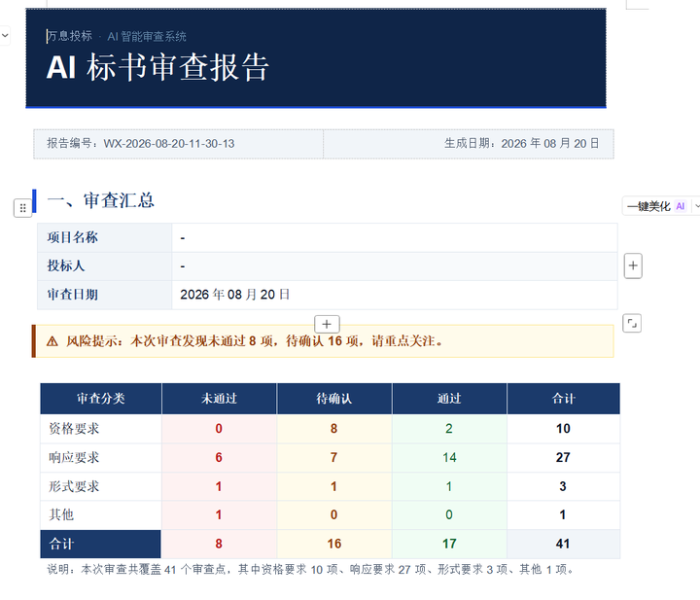Click the 待确认 value 7 in 响应要求 row
Image resolution: width=700 pixels, height=600 pixels.
pos(333,458)
